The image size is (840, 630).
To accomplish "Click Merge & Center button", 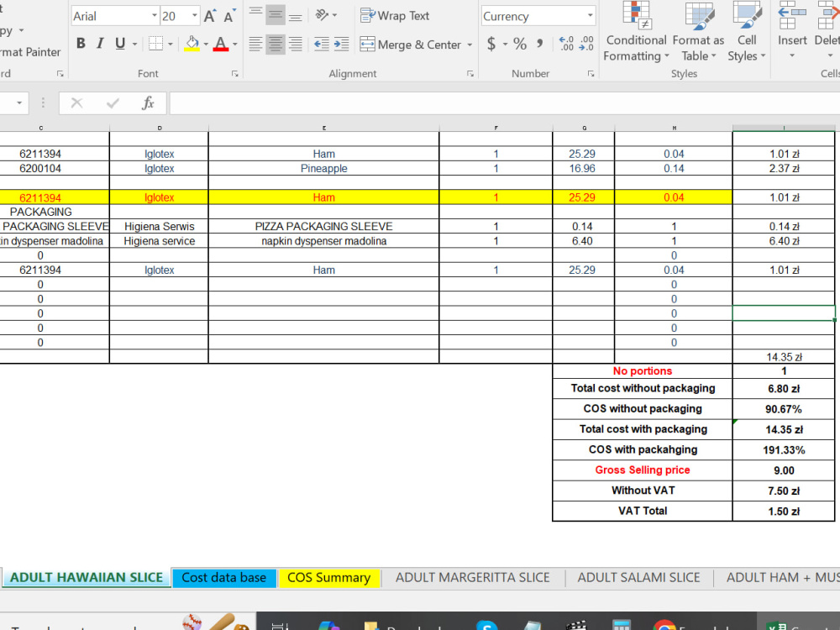I will click(411, 45).
